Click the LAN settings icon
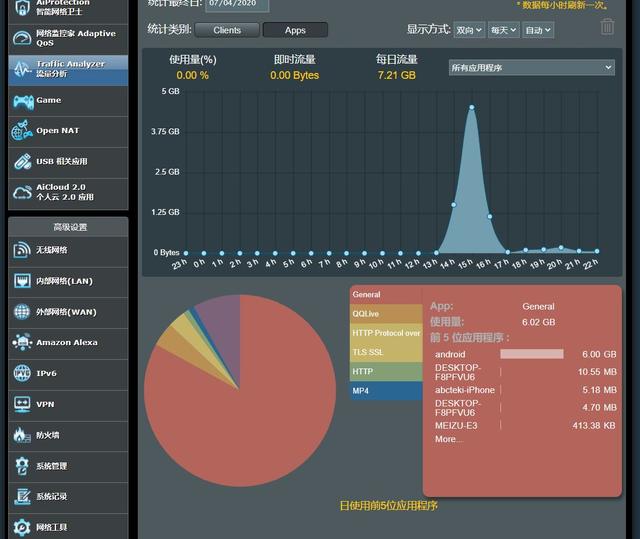The width and height of the screenshot is (640, 539). 22,281
